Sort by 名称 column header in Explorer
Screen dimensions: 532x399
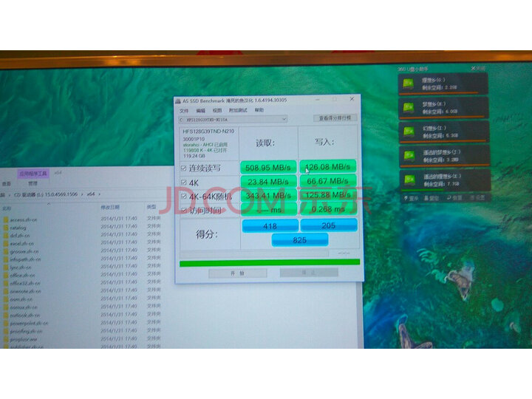point(7,208)
